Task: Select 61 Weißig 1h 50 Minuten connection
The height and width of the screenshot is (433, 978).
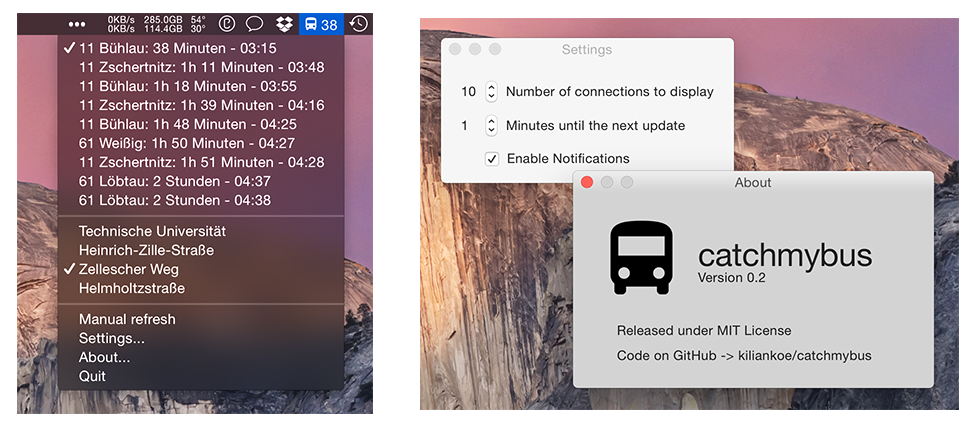Action: point(201,144)
